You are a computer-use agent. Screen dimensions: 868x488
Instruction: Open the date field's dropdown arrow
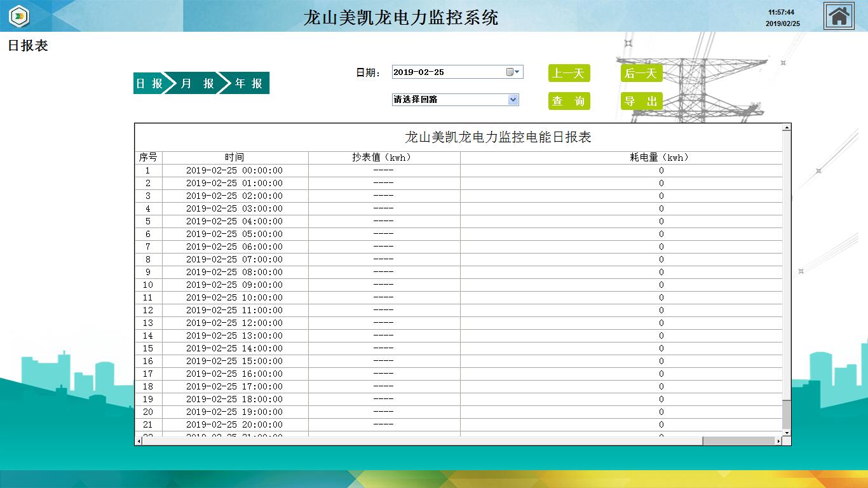click(x=517, y=72)
